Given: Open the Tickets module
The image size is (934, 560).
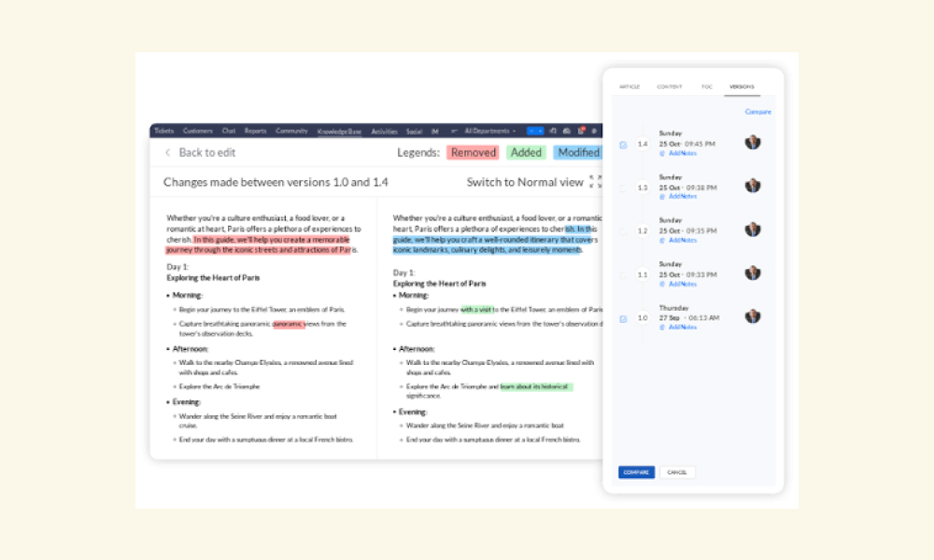Looking at the screenshot, I should pos(163,131).
